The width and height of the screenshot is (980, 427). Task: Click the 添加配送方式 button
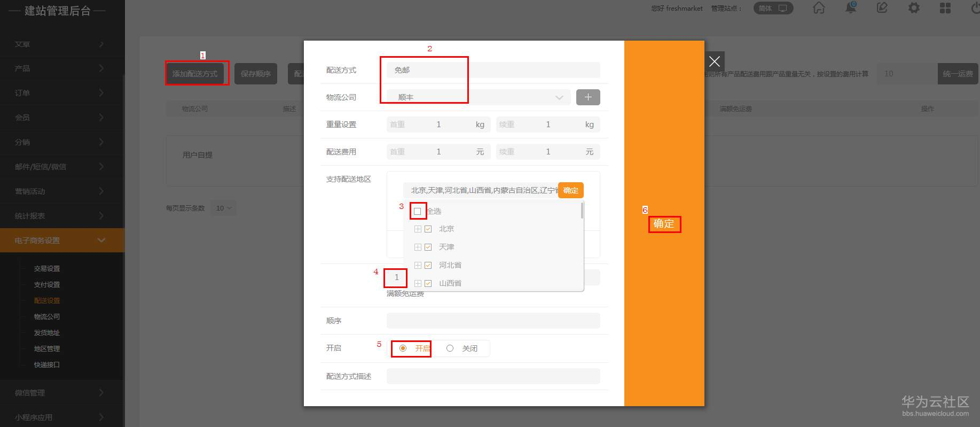pyautogui.click(x=195, y=74)
